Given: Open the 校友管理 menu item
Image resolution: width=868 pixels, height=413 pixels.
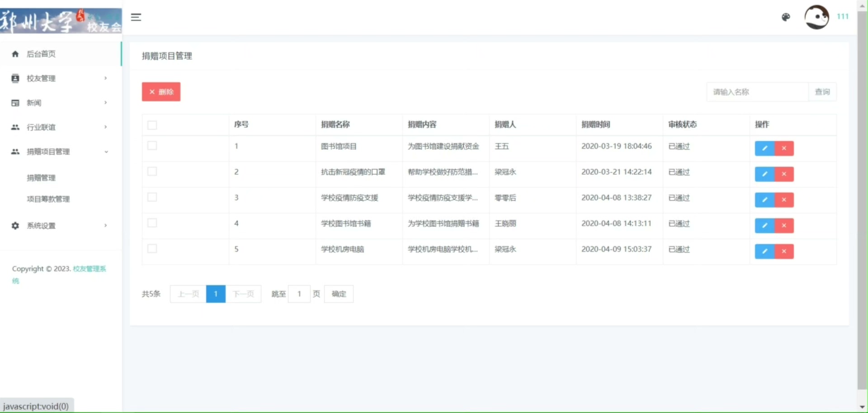Looking at the screenshot, I should click(x=61, y=79).
